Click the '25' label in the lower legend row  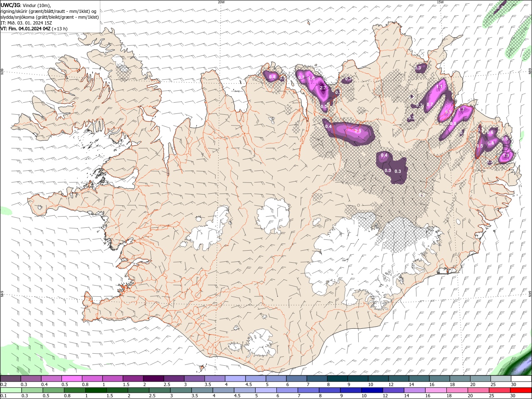(492, 396)
